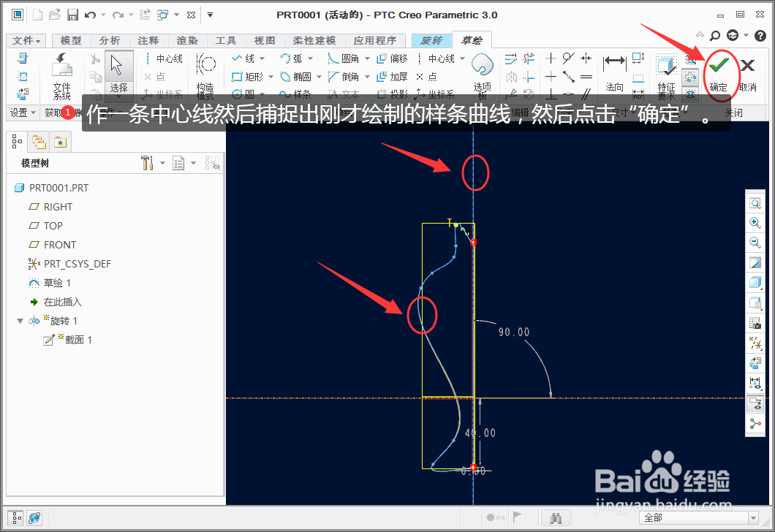Switch to the 柔性建模 flexible modeling tab
The height and width of the screenshot is (532, 775).
[314, 40]
